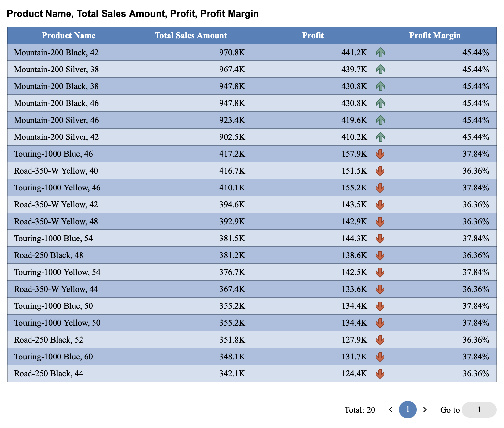Select the Mountain-200 Black, 46 product cell
The width and height of the screenshot is (504, 428).
pyautogui.click(x=56, y=103)
